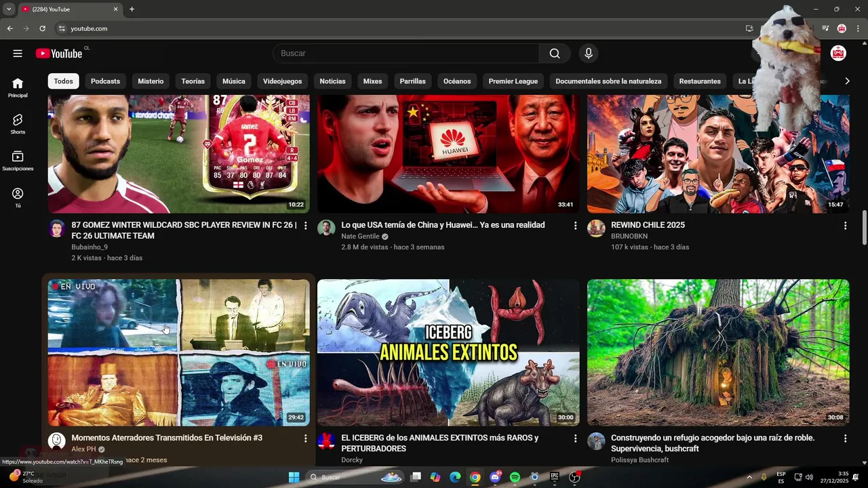Open Polissya Bushcraft channel avatar

tap(596, 441)
